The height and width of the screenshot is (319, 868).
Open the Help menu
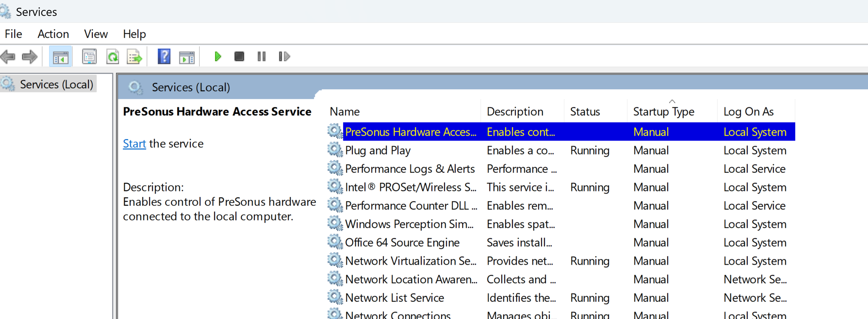point(134,34)
